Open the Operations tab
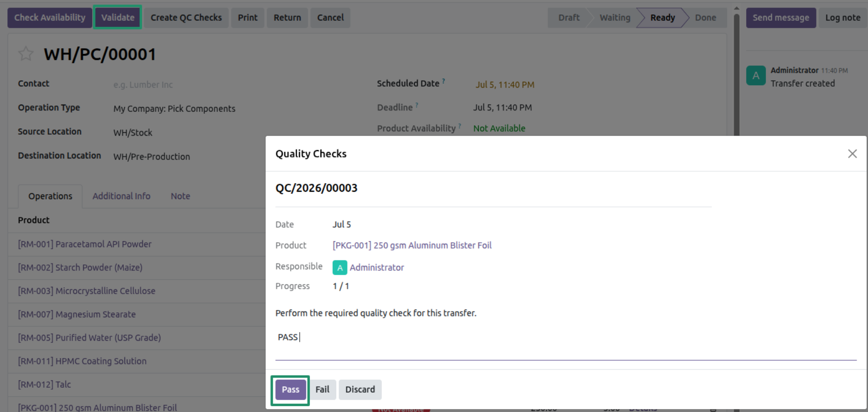Image resolution: width=868 pixels, height=412 pixels. point(50,196)
